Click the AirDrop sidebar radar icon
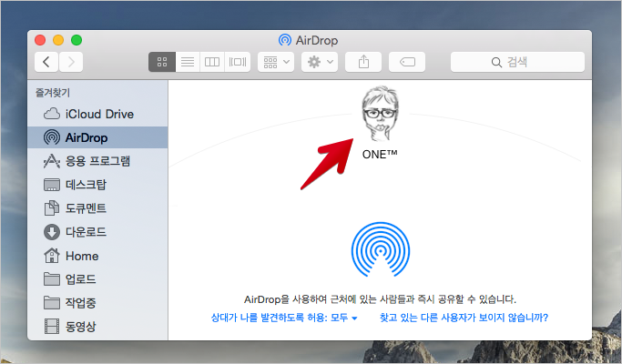 pyautogui.click(x=52, y=137)
